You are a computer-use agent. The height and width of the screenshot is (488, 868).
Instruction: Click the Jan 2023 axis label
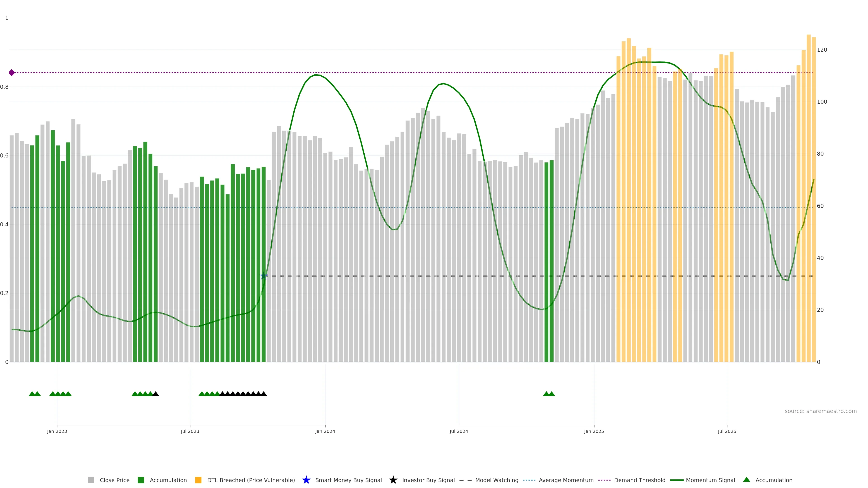[57, 431]
